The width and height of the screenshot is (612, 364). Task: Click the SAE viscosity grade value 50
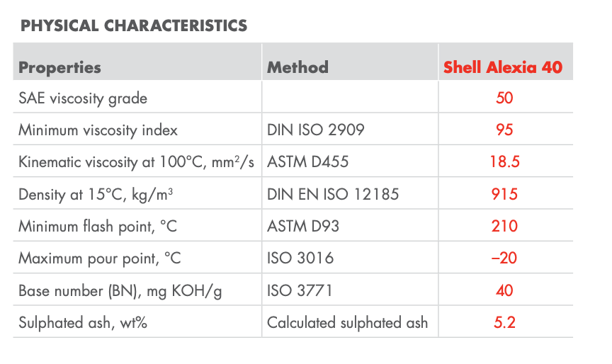pyautogui.click(x=504, y=98)
